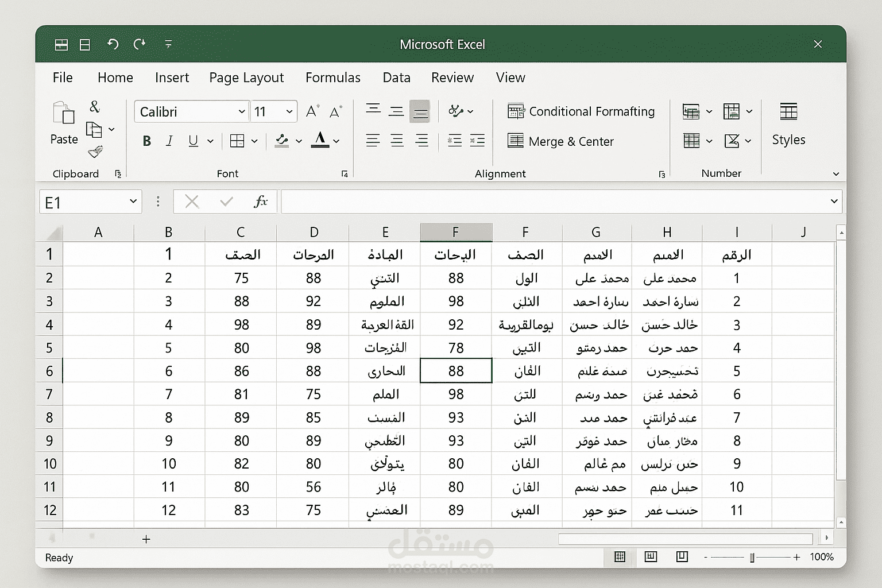Select the row 6 header

click(49, 371)
